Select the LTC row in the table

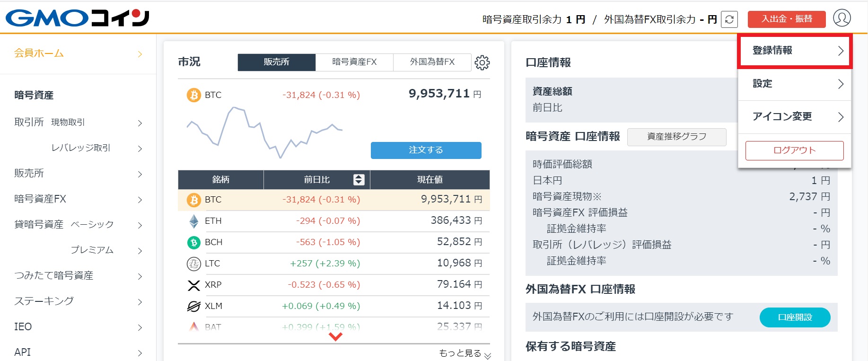click(x=334, y=264)
